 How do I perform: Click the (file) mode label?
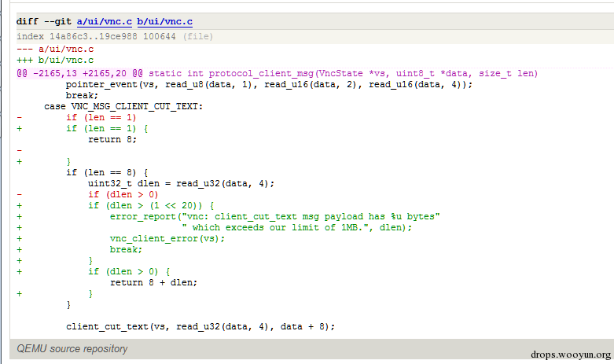(198, 36)
